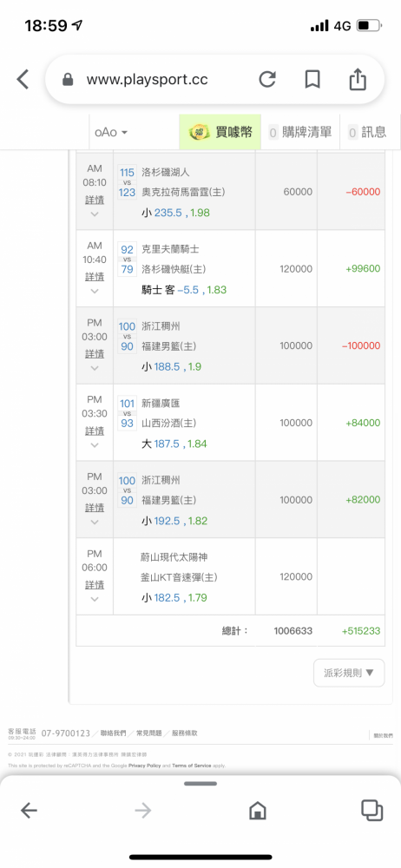Open the 購牌清單 tab
401x868 pixels.
pos(300,132)
